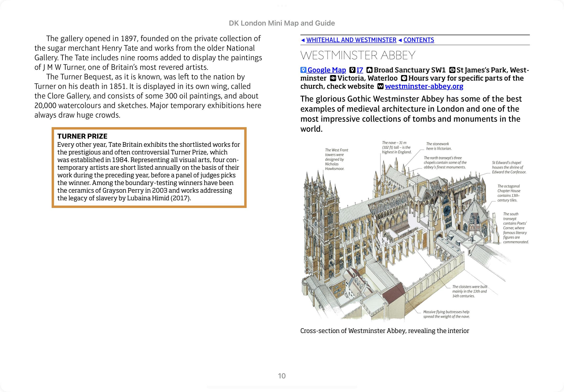Tap the page number 10 at the bottom
Screen dimensions: 564x392
[x=282, y=376]
